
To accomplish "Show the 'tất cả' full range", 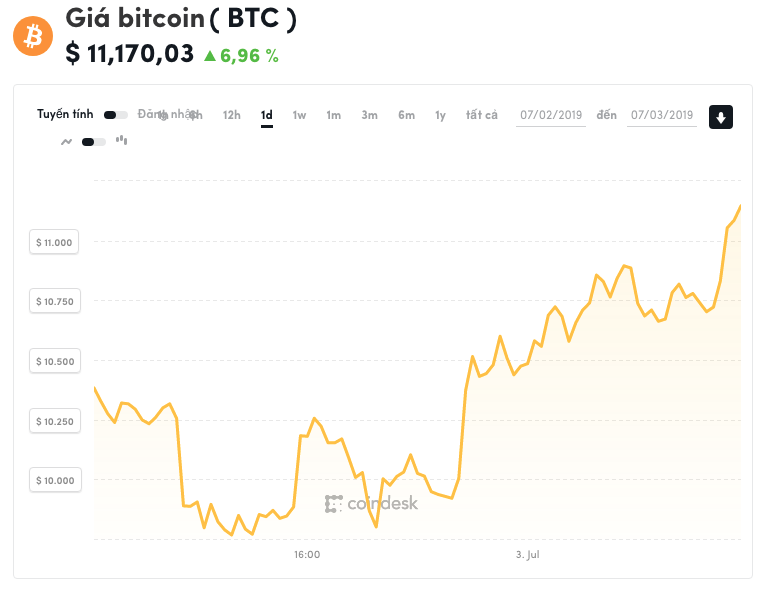I will 481,115.
